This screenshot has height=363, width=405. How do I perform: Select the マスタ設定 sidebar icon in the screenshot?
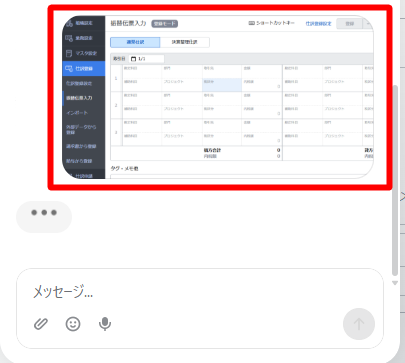(69, 53)
